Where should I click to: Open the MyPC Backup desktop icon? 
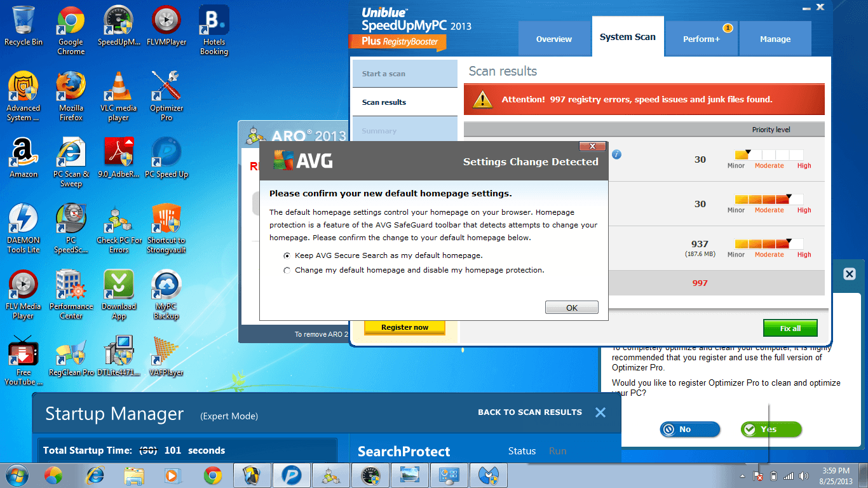tap(166, 295)
